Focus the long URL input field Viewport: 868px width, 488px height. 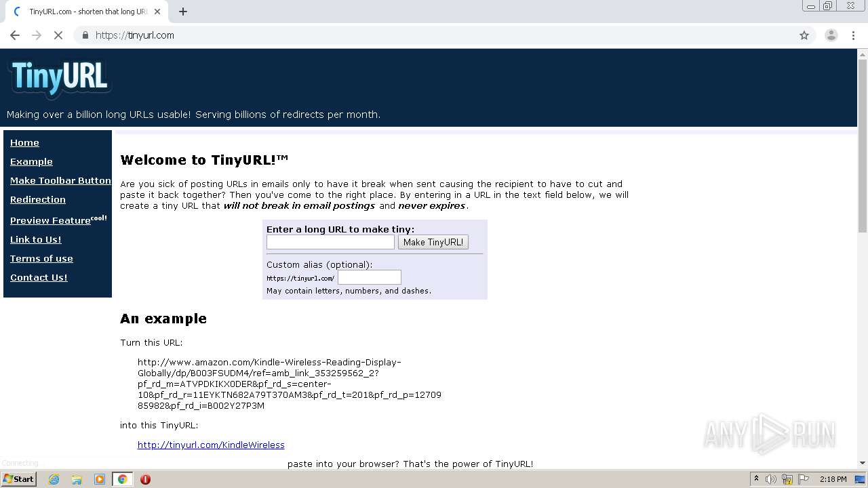tap(330, 242)
